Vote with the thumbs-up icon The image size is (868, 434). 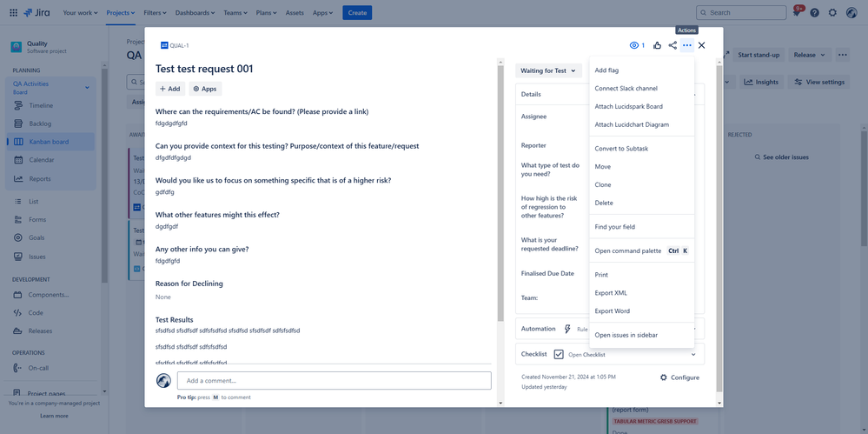pos(657,45)
